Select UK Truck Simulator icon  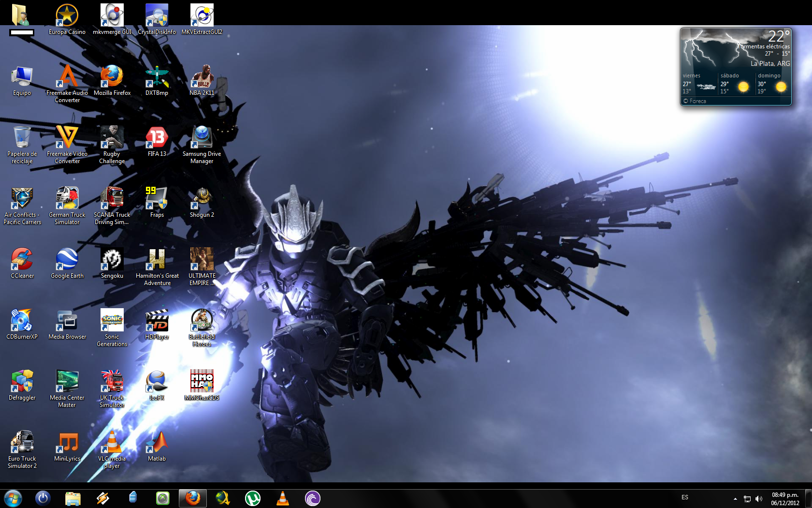click(x=112, y=388)
